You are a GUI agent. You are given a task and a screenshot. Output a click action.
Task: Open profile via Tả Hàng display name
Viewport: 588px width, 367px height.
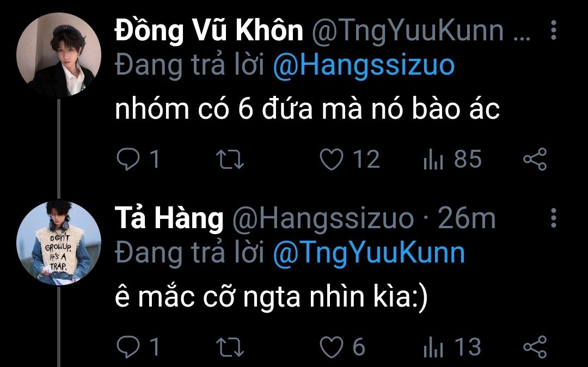(x=169, y=219)
